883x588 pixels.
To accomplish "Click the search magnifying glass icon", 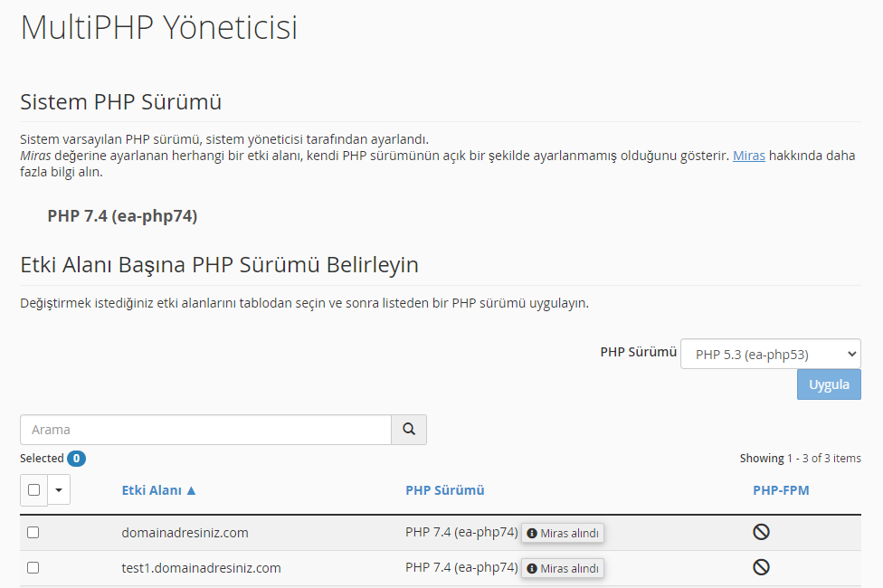I will (x=408, y=430).
